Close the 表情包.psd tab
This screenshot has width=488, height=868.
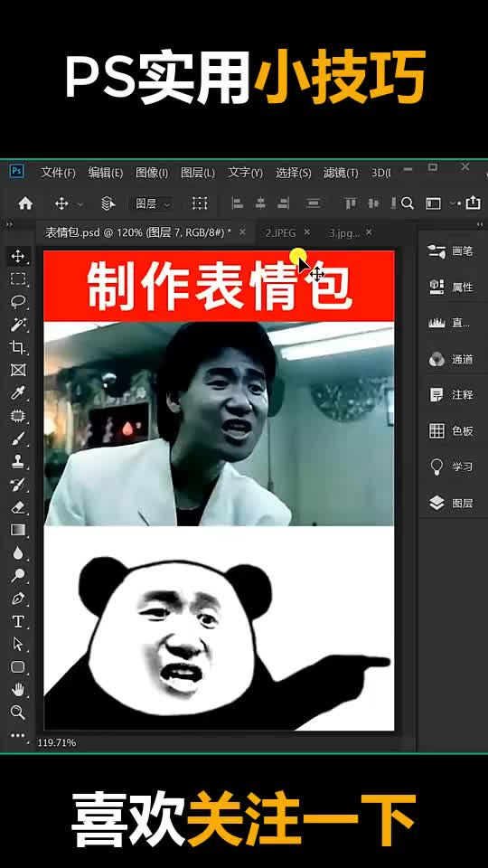pyautogui.click(x=242, y=232)
